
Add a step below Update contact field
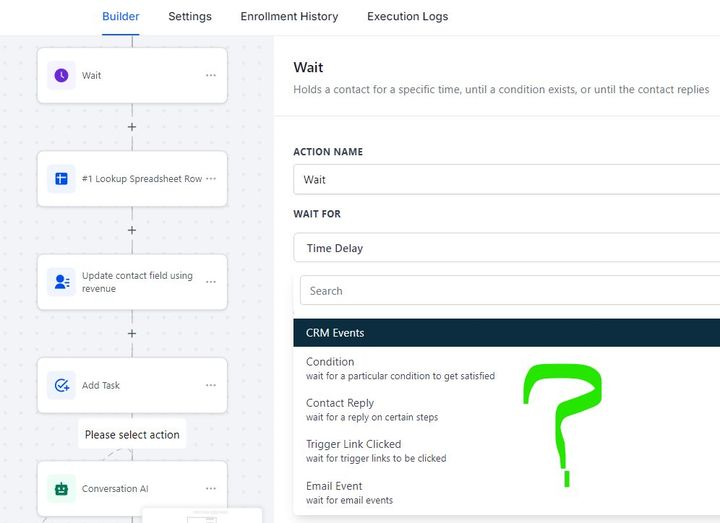click(132, 333)
